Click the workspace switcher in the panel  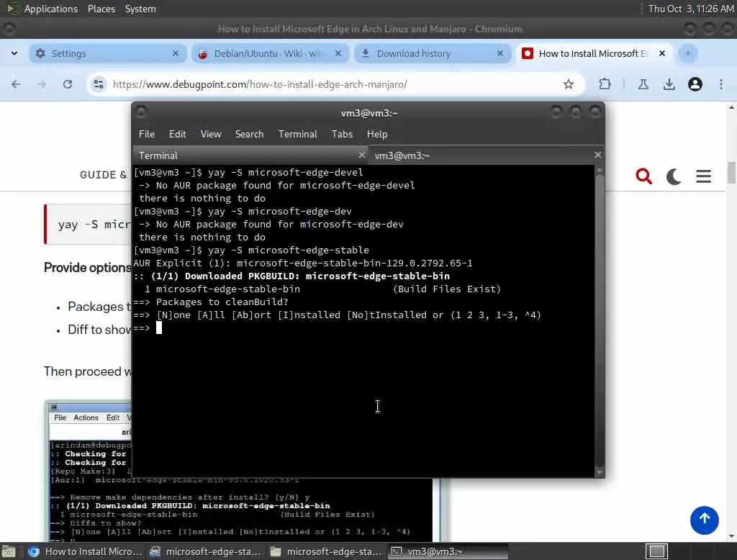656,551
